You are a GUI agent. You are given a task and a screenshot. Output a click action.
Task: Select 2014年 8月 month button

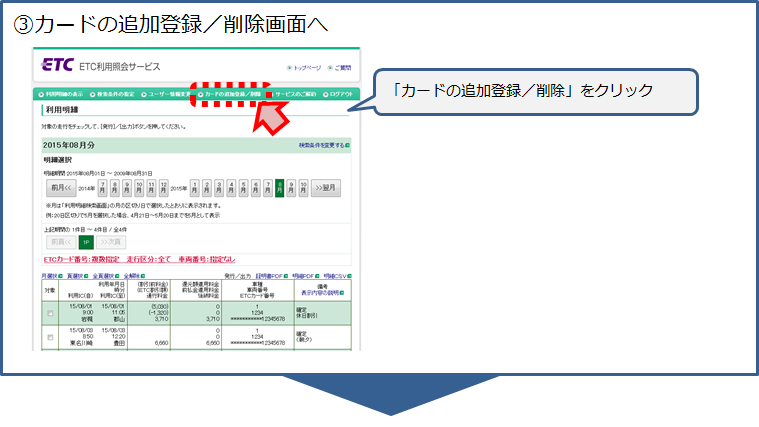tap(115, 188)
